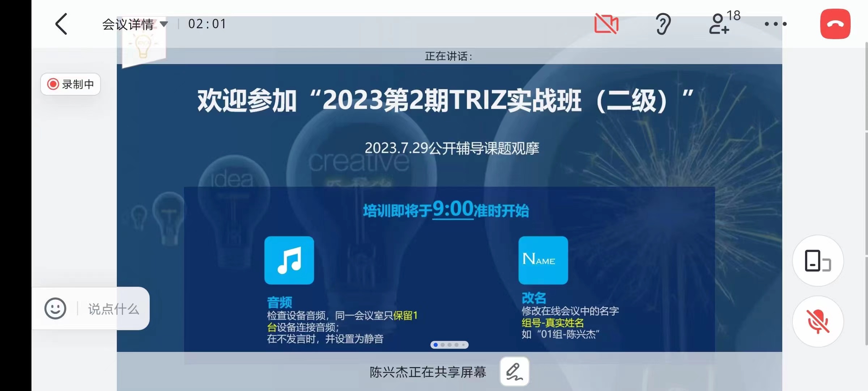Enable video via the crossed-out camera icon
Screen dimensions: 868x391
(x=606, y=24)
